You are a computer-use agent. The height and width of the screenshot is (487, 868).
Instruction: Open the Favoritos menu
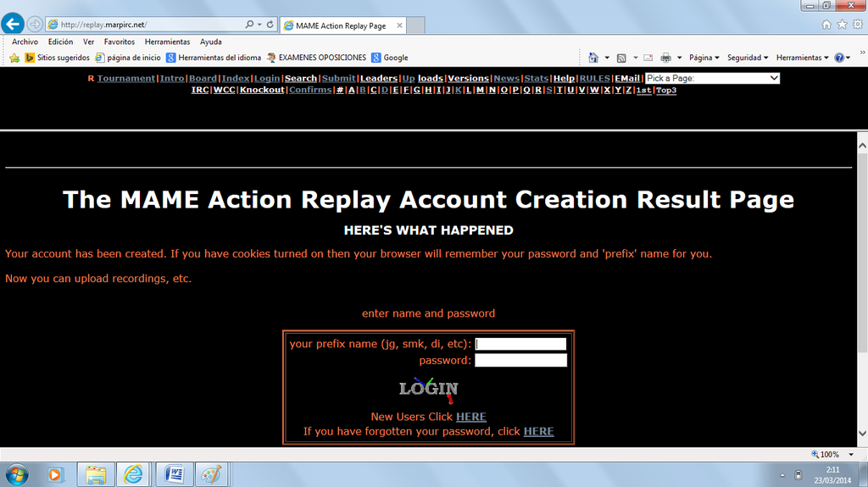pos(120,42)
